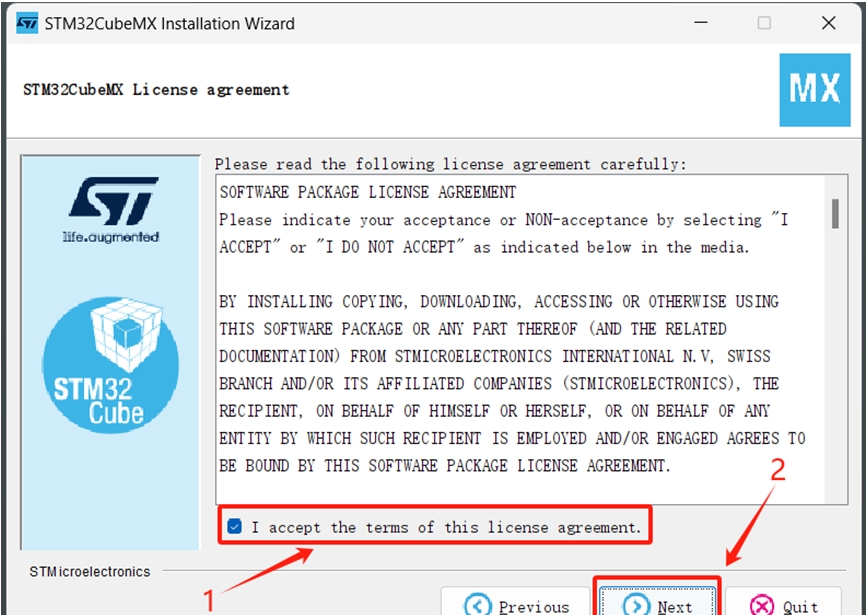Viewport: 867px width, 615px height.
Task: Click the line starting 'RECIPIENT, ON BEHALF'
Action: pos(494,411)
